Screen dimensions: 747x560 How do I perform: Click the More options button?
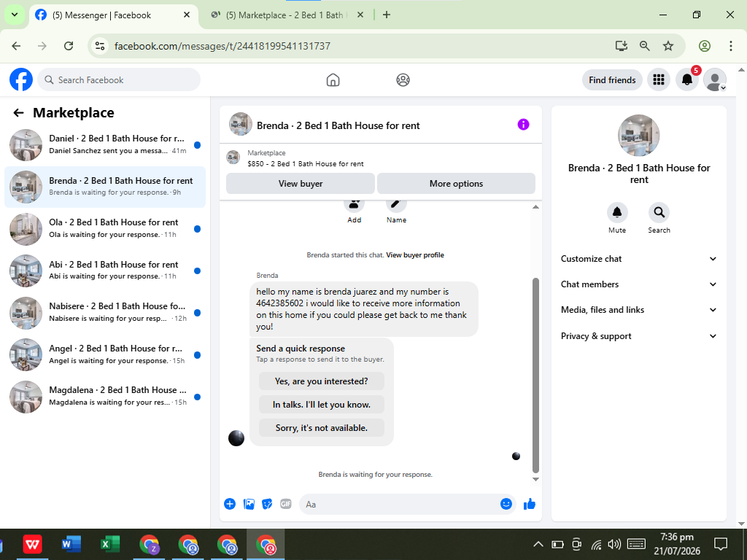tap(456, 183)
